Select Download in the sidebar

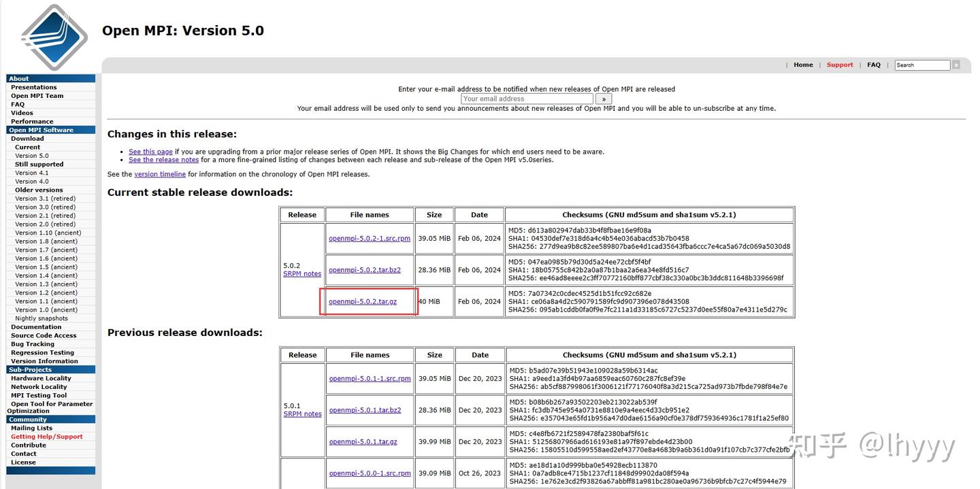pyautogui.click(x=27, y=139)
